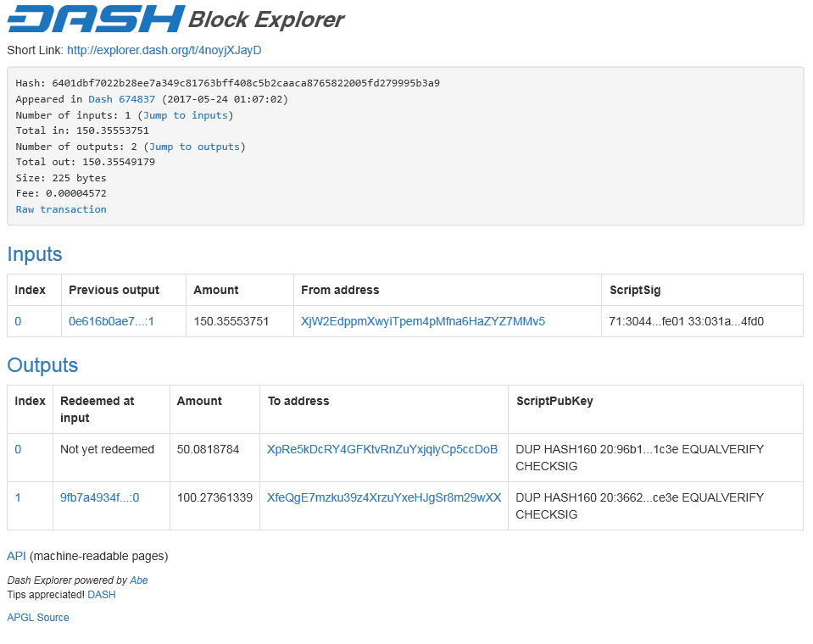Viewport: 813px width, 644px height.
Task: Select output amount 100.27361339
Action: pyautogui.click(x=214, y=498)
